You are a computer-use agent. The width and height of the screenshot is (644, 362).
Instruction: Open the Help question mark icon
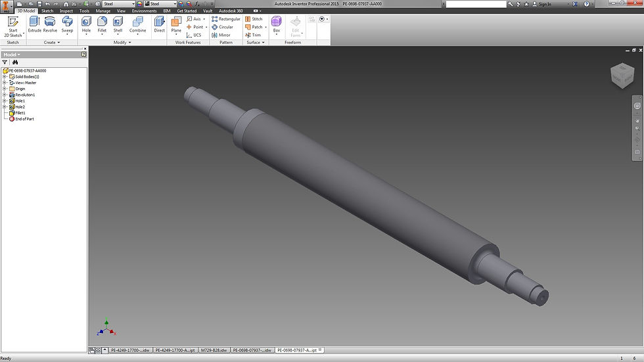point(586,4)
